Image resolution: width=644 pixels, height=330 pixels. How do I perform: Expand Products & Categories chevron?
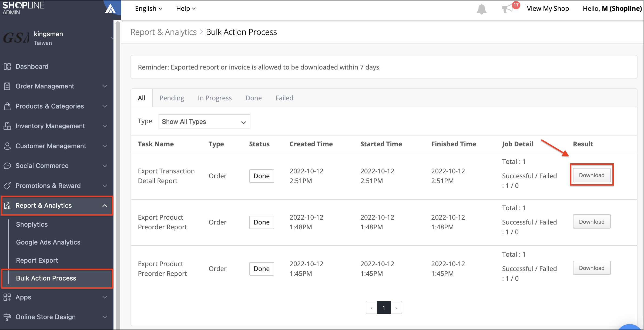point(105,106)
